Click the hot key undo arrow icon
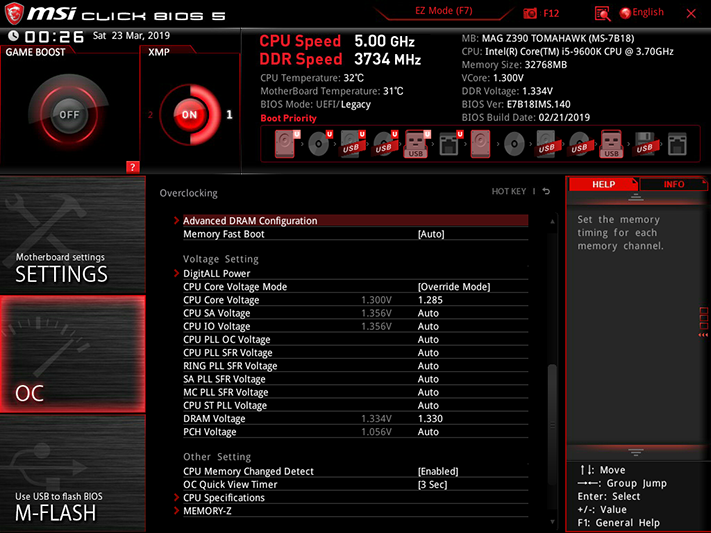 pyautogui.click(x=546, y=191)
